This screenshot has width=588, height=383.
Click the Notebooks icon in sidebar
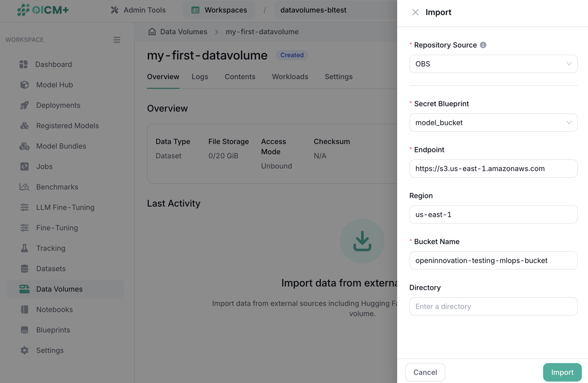[24, 310]
